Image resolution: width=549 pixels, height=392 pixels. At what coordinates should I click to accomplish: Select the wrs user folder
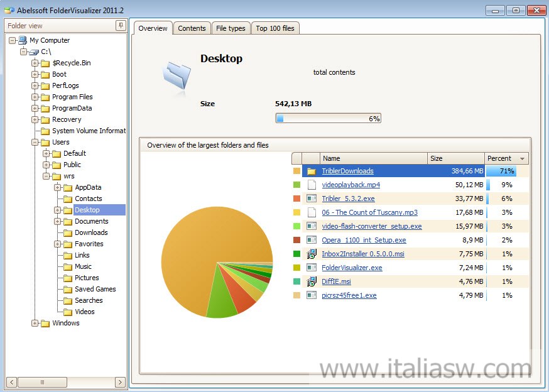click(x=69, y=176)
